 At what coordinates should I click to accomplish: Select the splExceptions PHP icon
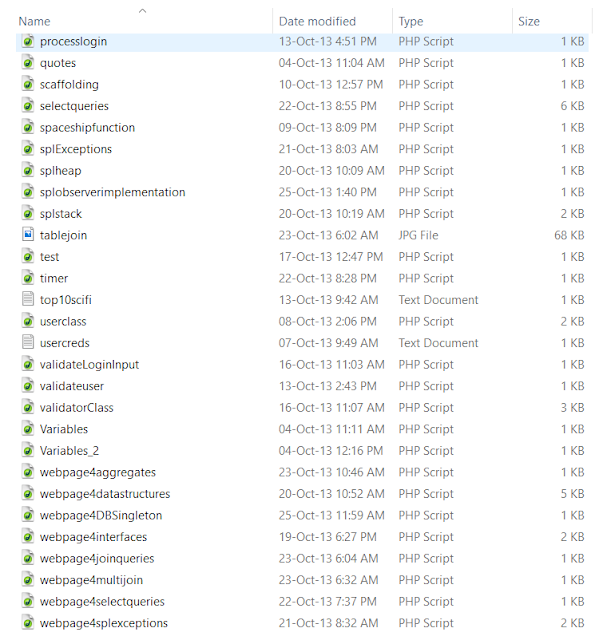click(x=28, y=149)
